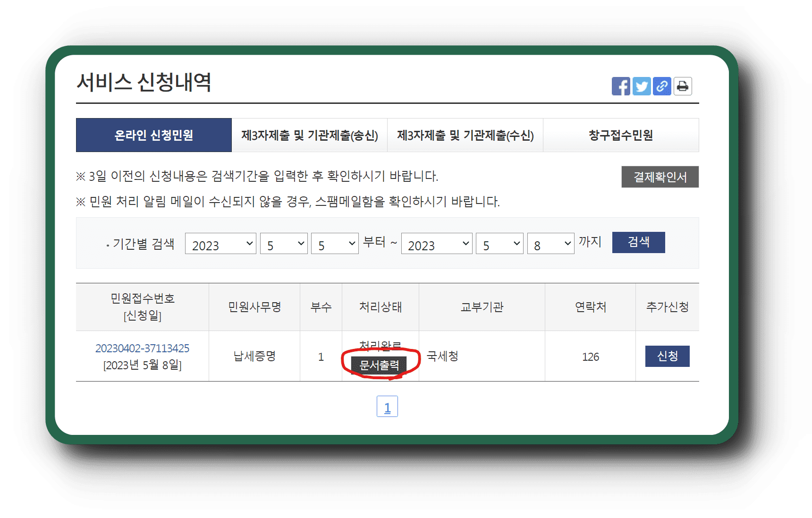Print the document via 문서출력 button

click(x=379, y=365)
